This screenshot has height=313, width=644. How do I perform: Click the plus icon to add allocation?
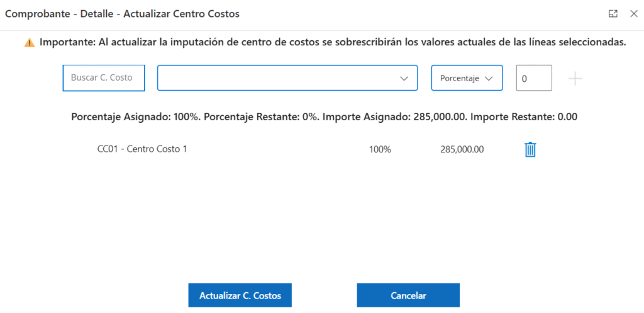click(575, 79)
